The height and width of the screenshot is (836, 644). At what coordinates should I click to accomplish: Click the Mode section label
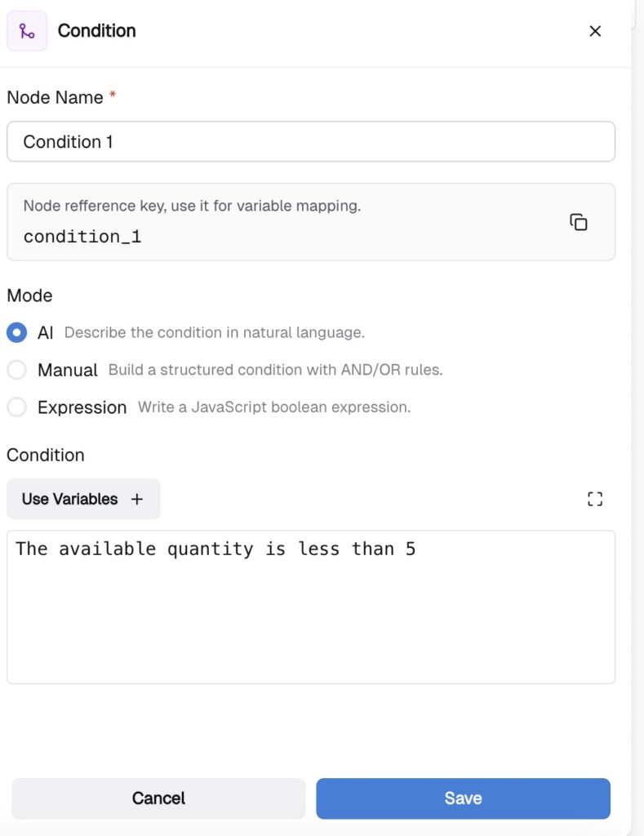[x=29, y=296]
